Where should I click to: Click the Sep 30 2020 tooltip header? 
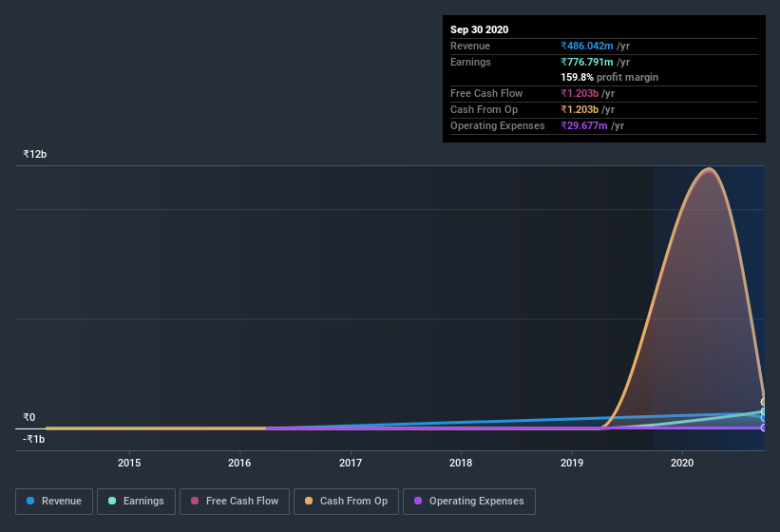(479, 29)
